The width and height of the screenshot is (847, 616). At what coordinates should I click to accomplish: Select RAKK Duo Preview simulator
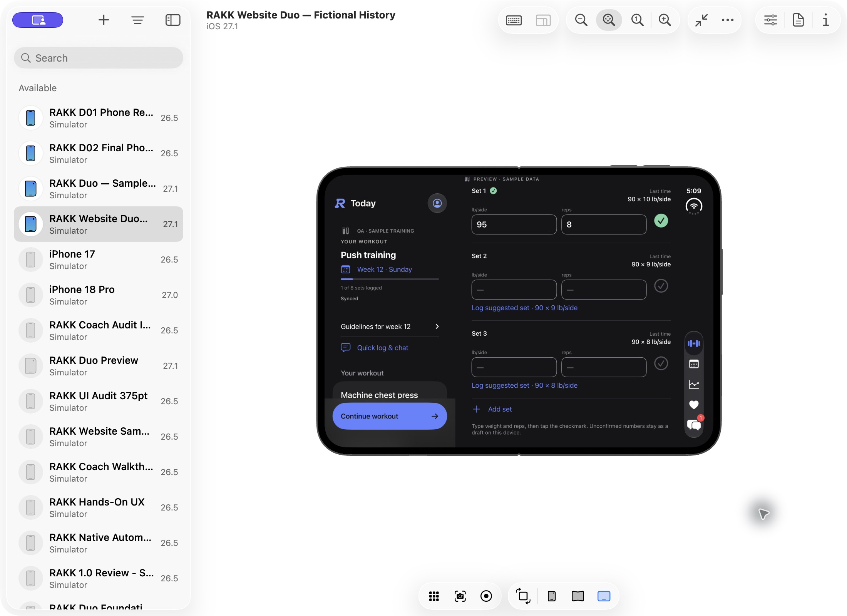click(99, 366)
